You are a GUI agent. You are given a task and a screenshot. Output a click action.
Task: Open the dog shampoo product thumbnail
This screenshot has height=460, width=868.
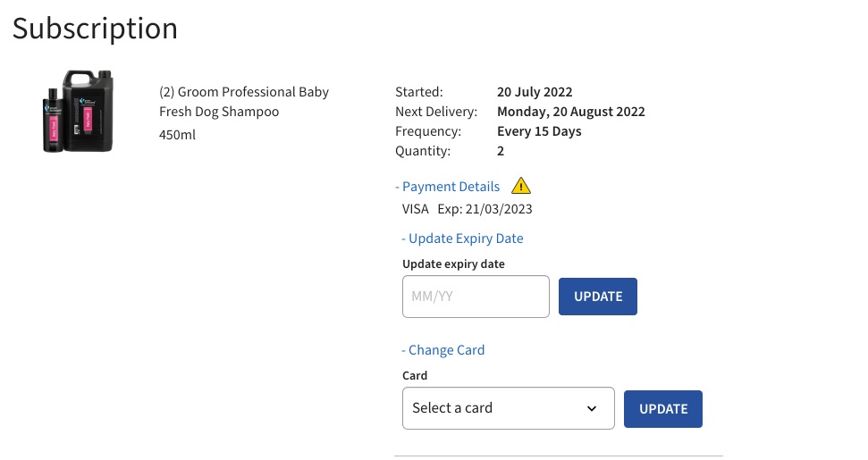tap(79, 112)
